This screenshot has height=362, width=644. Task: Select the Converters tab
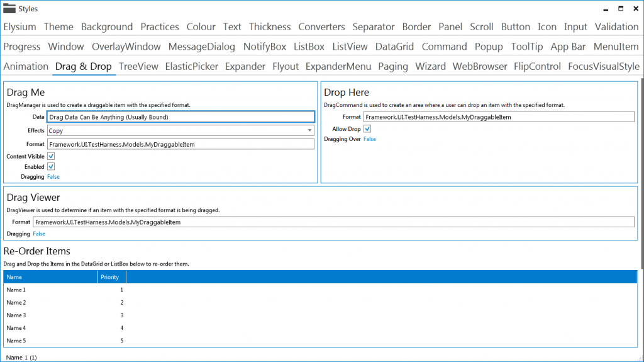point(321,26)
